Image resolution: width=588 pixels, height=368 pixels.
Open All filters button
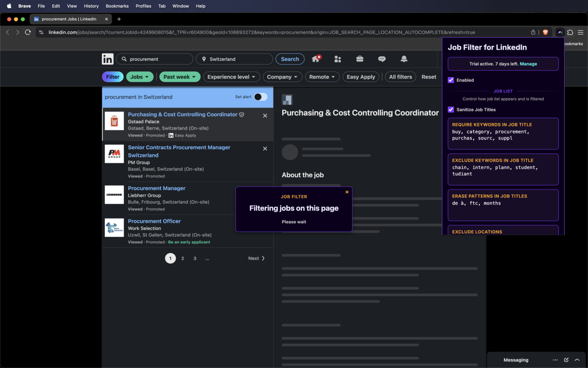point(401,77)
